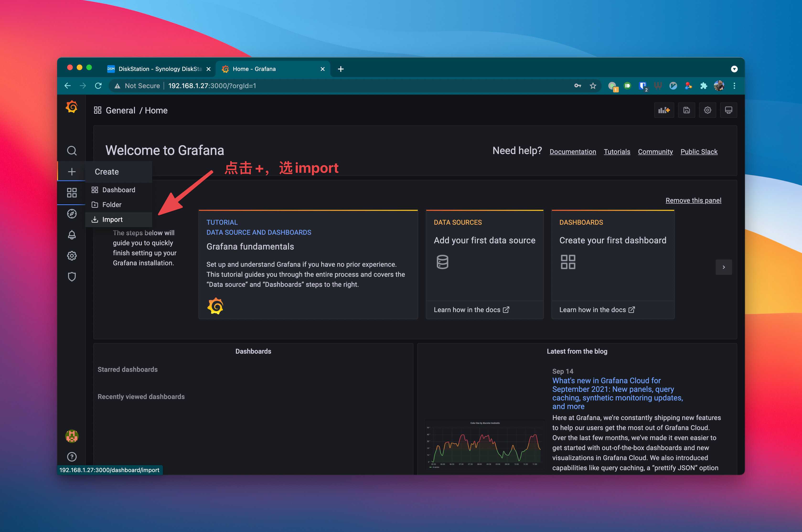The height and width of the screenshot is (532, 802).
Task: Click the Save dashboard disk icon
Action: [x=686, y=110]
